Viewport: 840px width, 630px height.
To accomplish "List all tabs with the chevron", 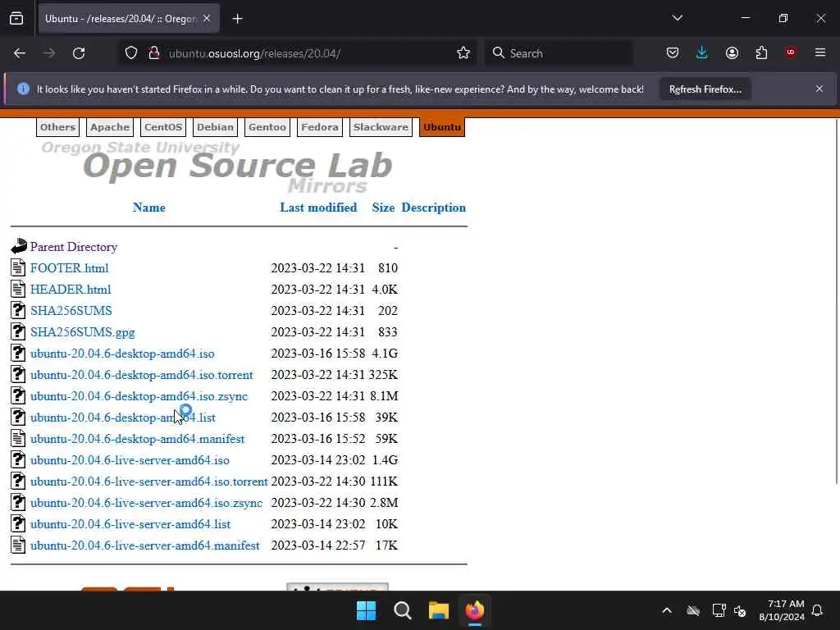I will point(677,18).
